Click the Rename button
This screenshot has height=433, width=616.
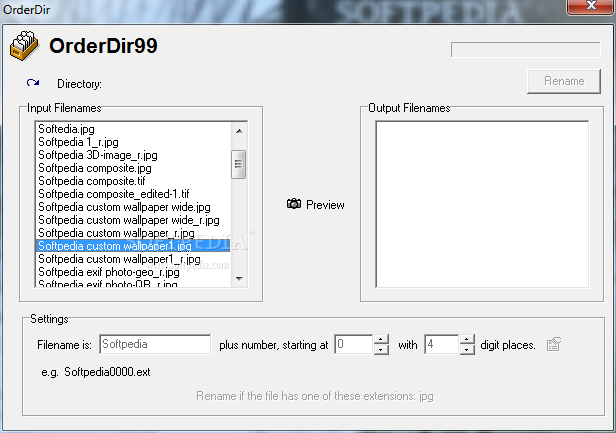point(564,81)
